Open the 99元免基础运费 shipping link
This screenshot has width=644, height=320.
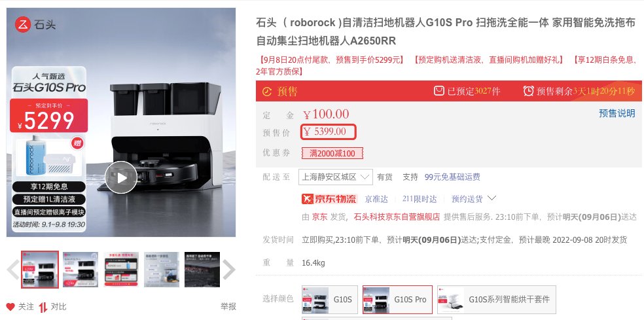click(x=452, y=177)
